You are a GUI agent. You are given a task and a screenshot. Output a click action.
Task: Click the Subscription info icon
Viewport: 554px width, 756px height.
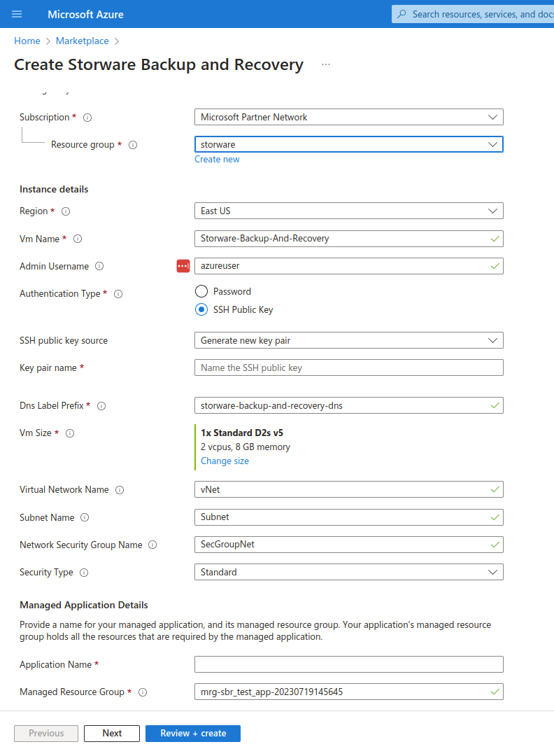pyautogui.click(x=87, y=118)
